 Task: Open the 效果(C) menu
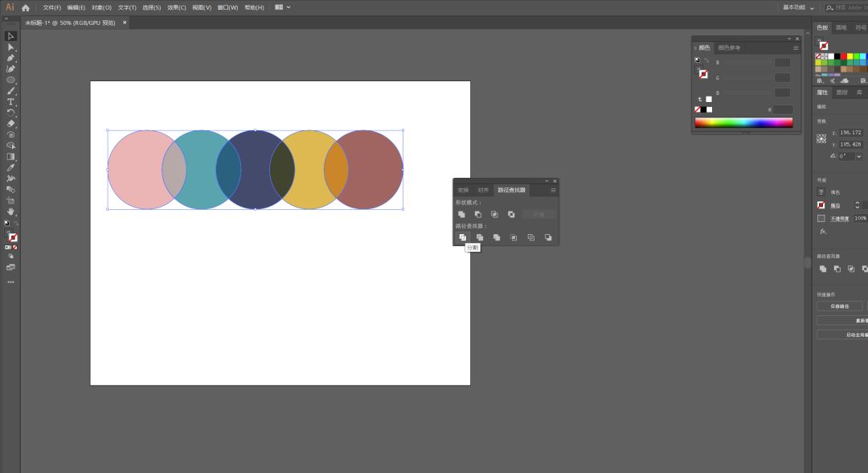(177, 7)
